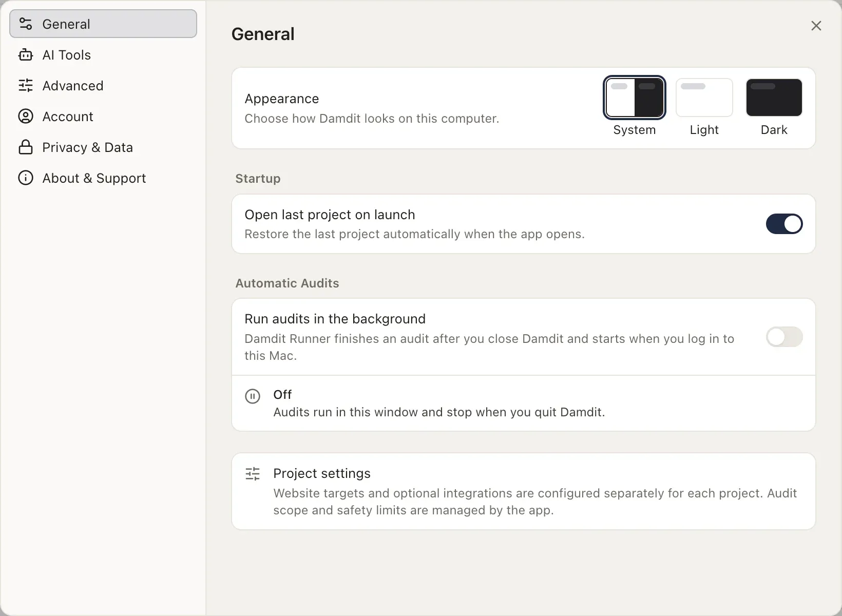This screenshot has width=842, height=616.
Task: Click "Choose how Damdit looks" description
Action: pyautogui.click(x=372, y=119)
